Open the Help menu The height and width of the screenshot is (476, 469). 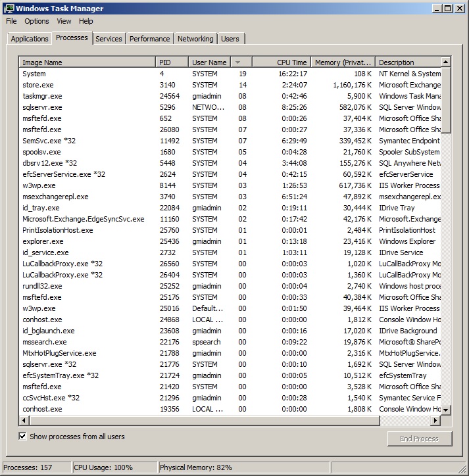[86, 21]
